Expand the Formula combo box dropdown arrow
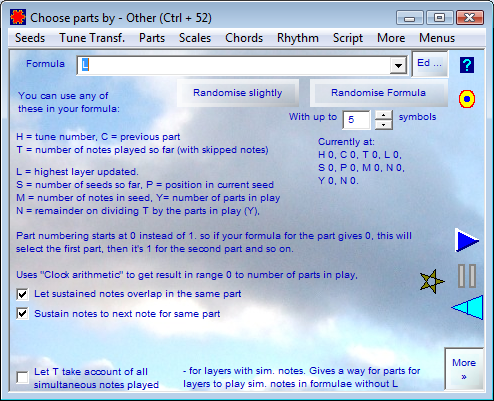The image size is (494, 401). 398,65
